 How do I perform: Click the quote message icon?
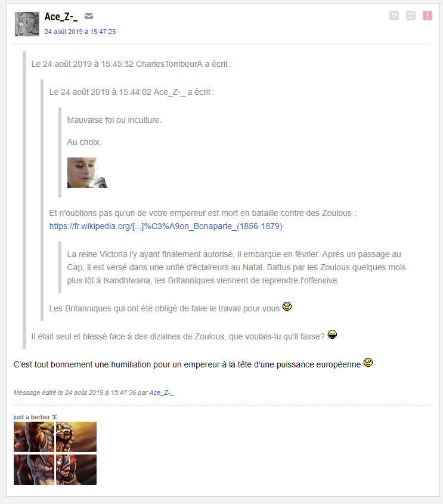[x=394, y=16]
